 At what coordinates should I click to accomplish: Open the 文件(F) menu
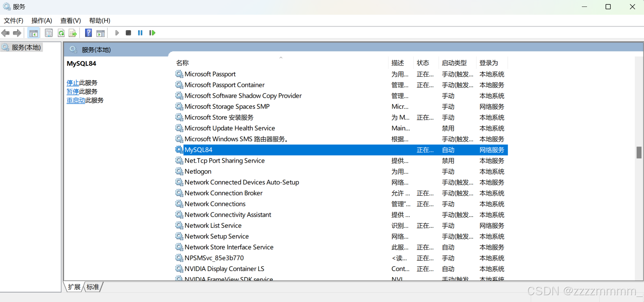[13, 21]
